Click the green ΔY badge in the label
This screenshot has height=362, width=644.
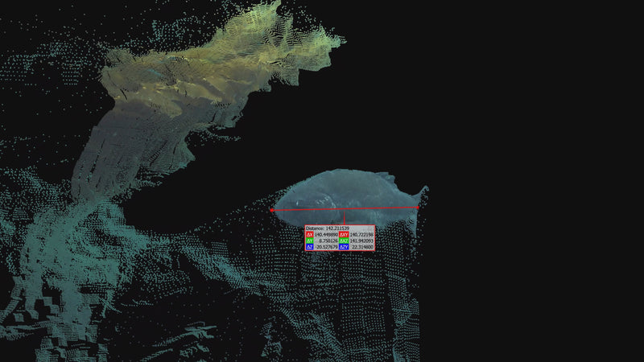pos(310,241)
